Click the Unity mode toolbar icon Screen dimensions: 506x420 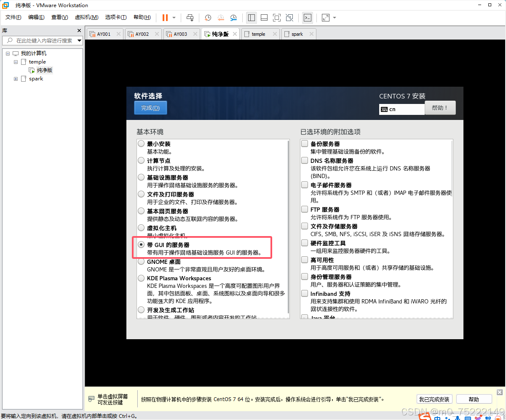click(x=289, y=17)
